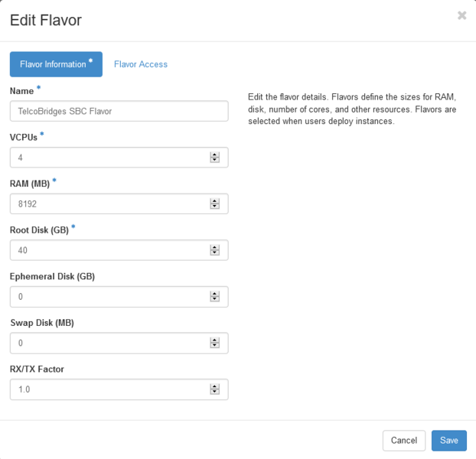Click the Swap Disk (MB) label

tap(42, 323)
